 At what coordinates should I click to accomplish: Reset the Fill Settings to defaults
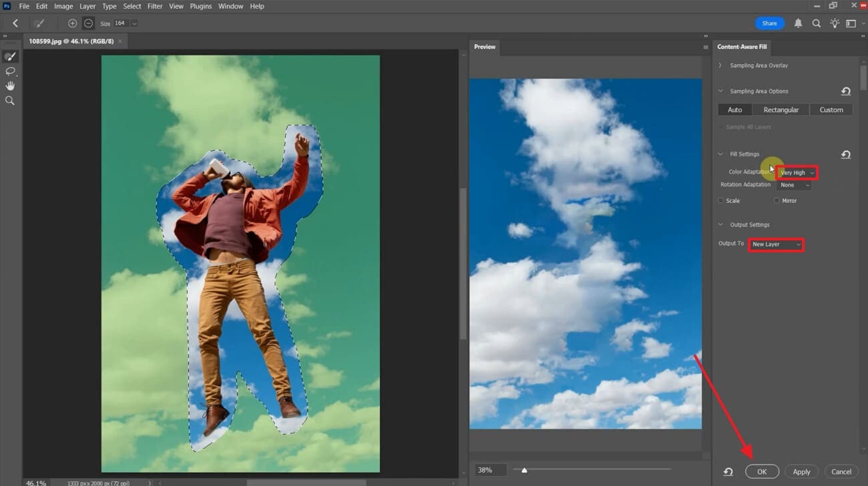[846, 154]
